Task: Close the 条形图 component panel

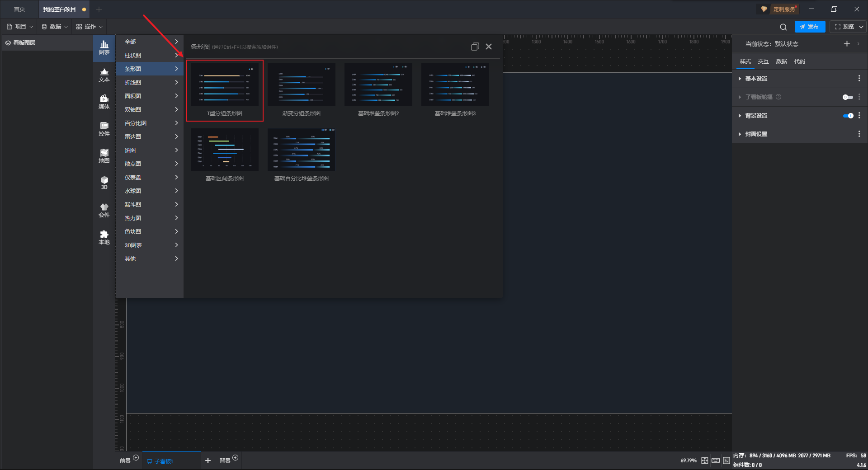Action: [x=489, y=47]
